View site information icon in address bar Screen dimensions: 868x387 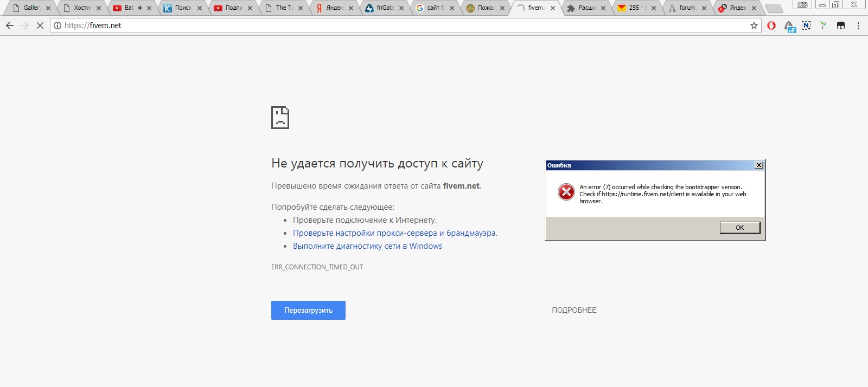(x=58, y=25)
